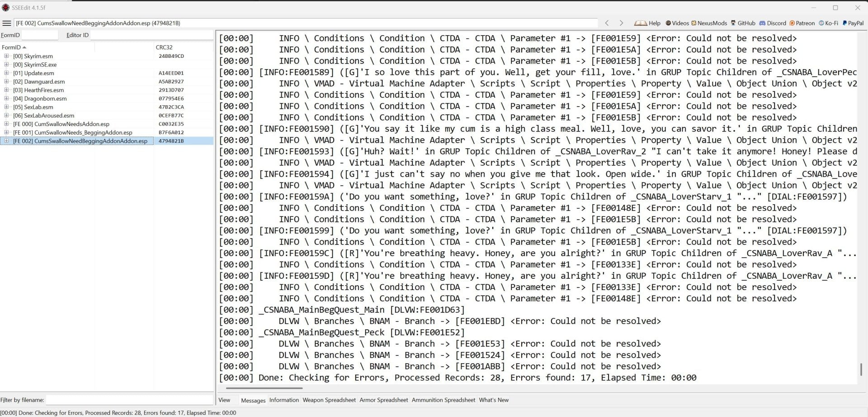Viewport: 868px width, 417px height.
Task: Maximize the SSEEdit window
Action: click(x=835, y=8)
